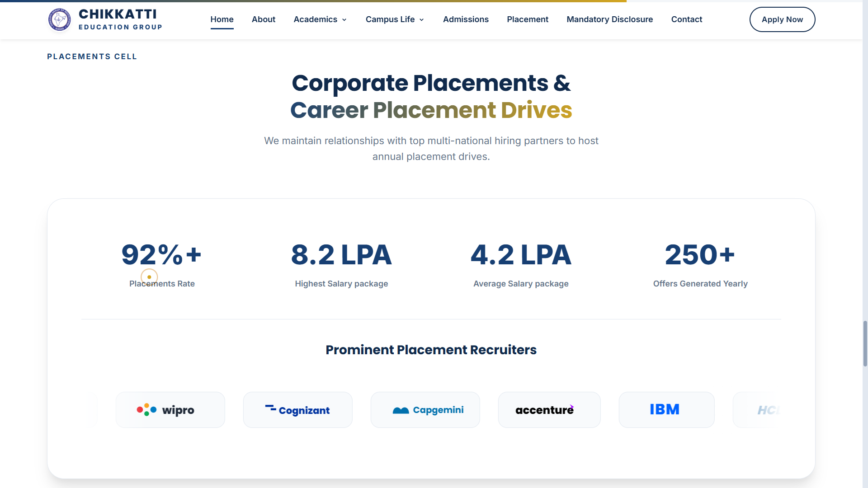Viewport: 868px width, 488px height.
Task: Click the 'Average Salary package' label
Action: click(521, 284)
